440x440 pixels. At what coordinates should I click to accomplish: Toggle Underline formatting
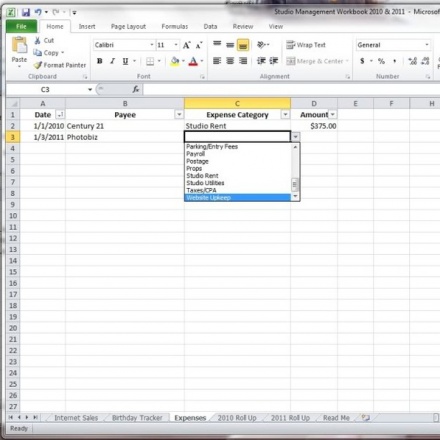click(x=125, y=61)
